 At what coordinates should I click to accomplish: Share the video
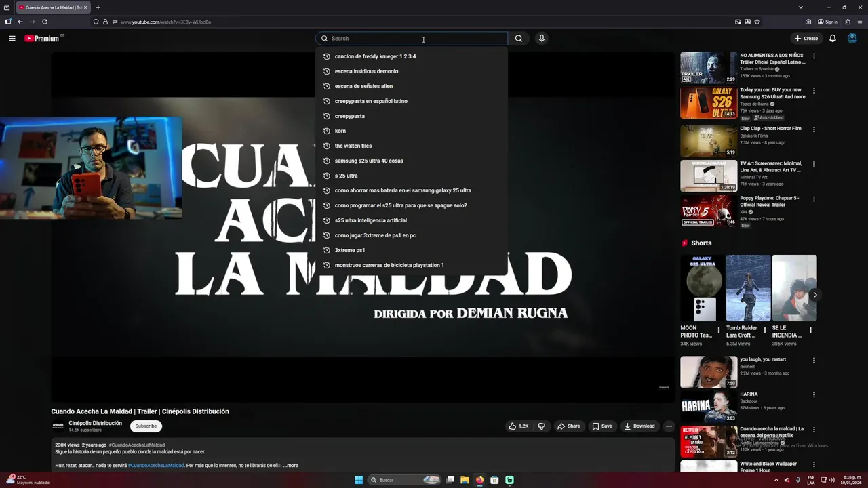click(569, 426)
